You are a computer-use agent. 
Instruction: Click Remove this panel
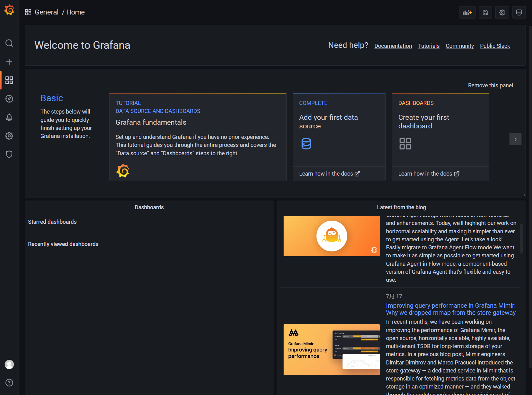(490, 85)
